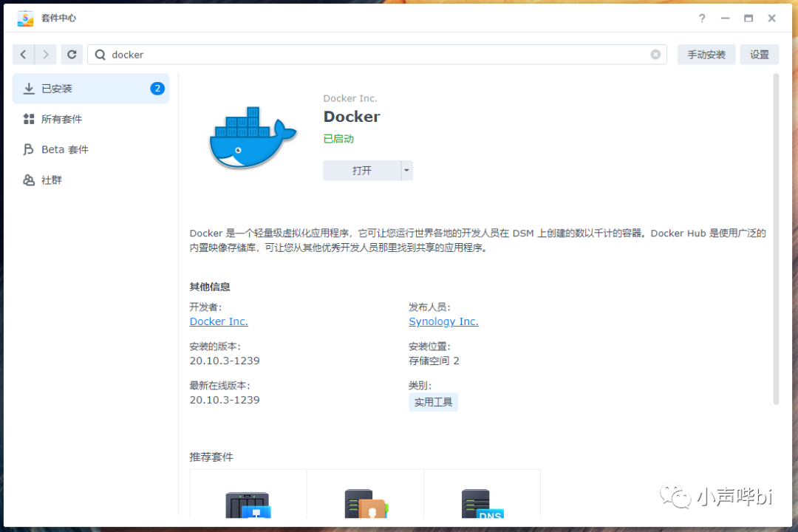The height and width of the screenshot is (532, 798).
Task: Follow the Synology Inc. publisher link
Action: 443,321
